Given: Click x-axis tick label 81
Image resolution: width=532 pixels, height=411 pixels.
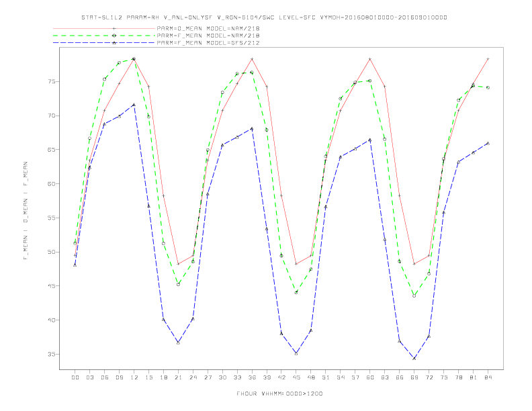Looking at the screenshot, I should pos(474,377).
